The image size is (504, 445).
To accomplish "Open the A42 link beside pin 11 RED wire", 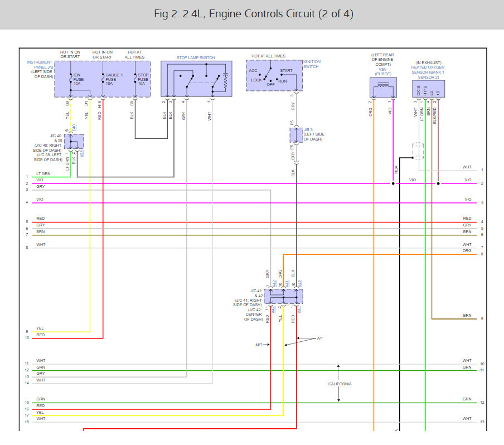I will (x=274, y=309).
